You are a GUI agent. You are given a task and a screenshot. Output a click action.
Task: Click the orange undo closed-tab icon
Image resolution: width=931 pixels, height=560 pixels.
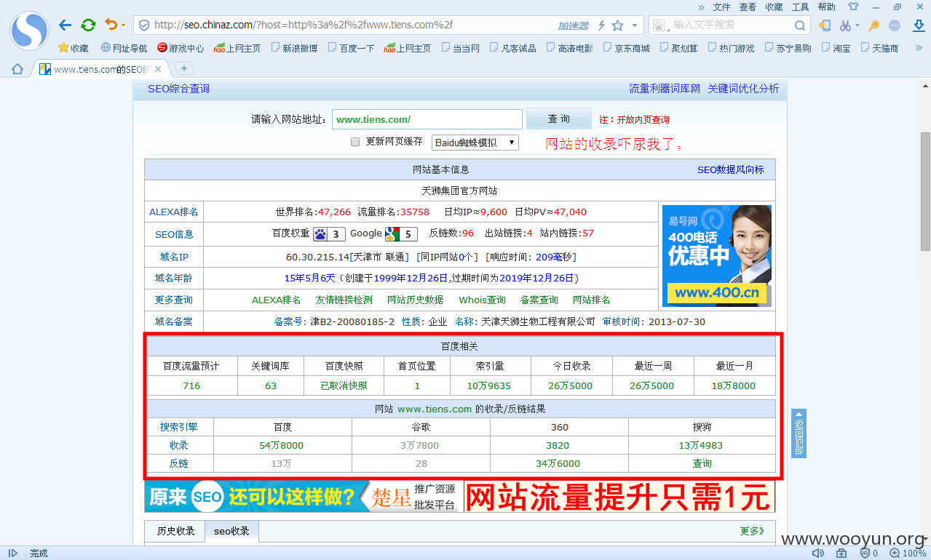(111, 25)
